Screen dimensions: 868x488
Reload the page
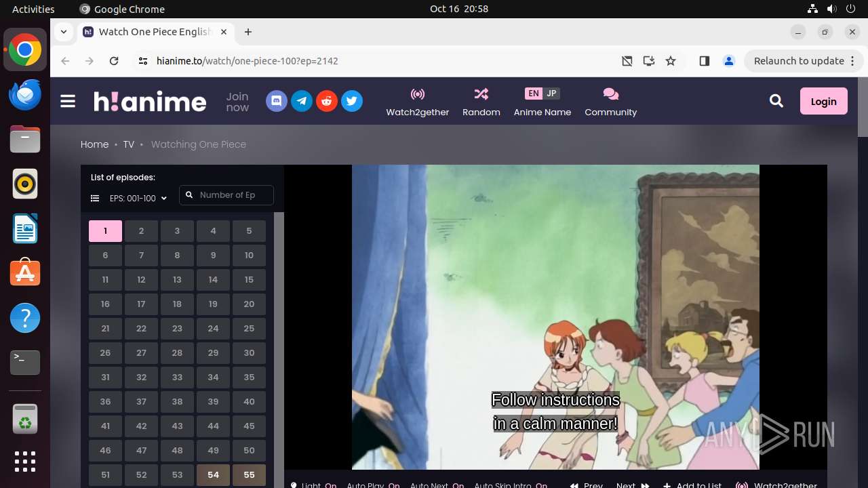click(x=114, y=61)
